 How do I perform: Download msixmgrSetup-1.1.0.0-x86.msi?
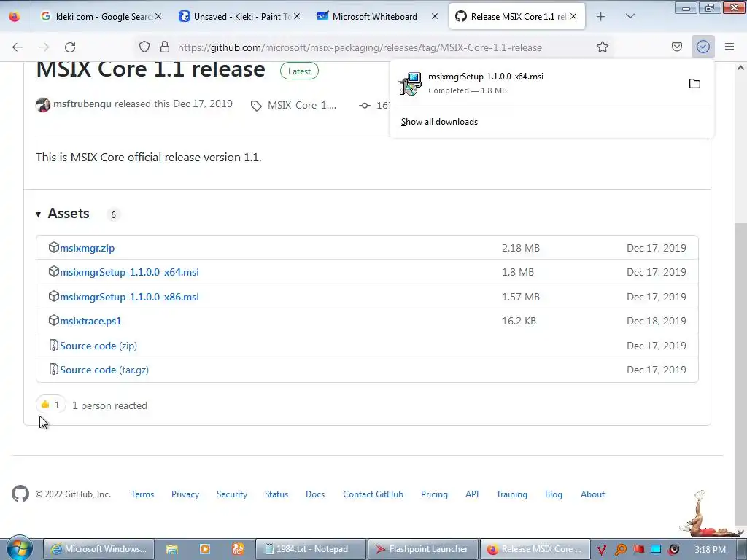click(129, 297)
